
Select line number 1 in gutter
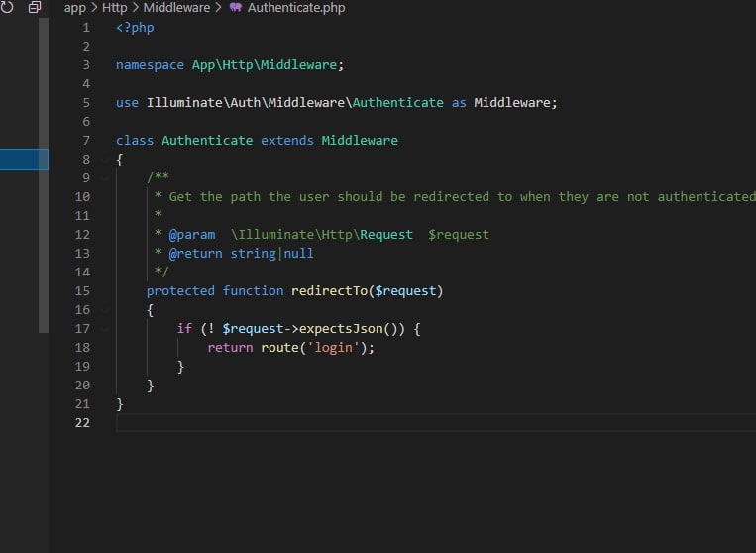pos(86,28)
